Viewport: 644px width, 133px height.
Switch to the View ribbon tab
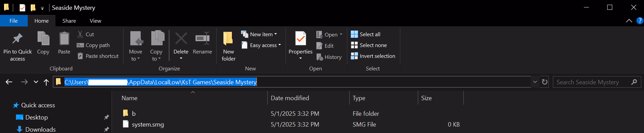[x=96, y=21]
